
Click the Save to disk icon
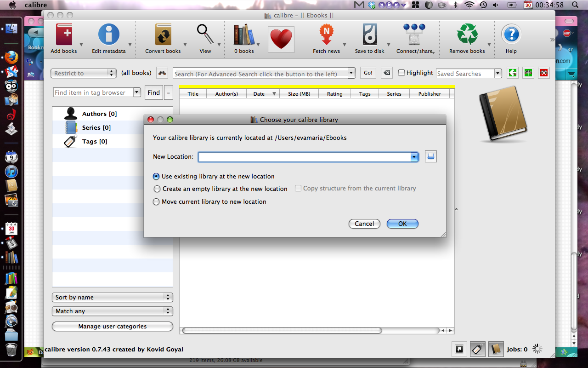coord(370,35)
